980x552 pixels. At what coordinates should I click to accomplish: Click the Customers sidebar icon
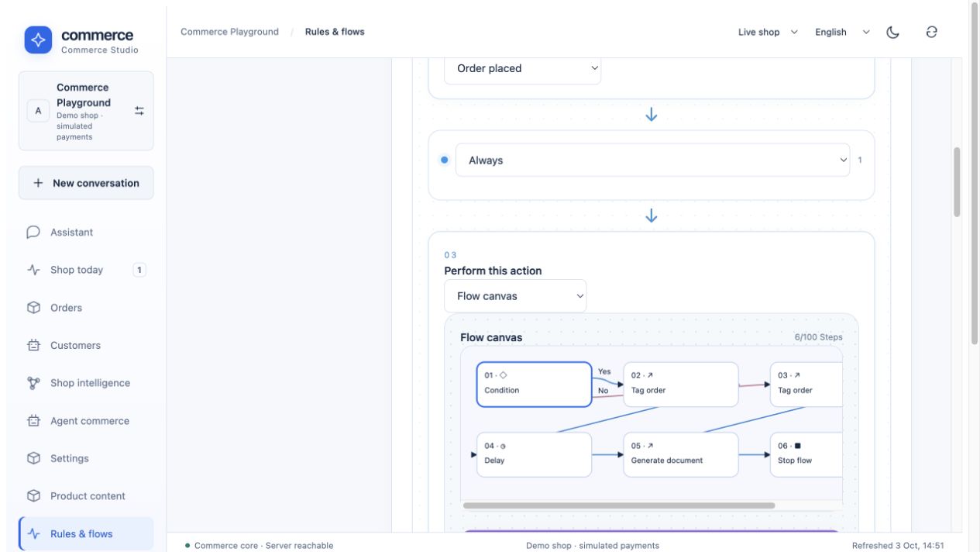(33, 346)
